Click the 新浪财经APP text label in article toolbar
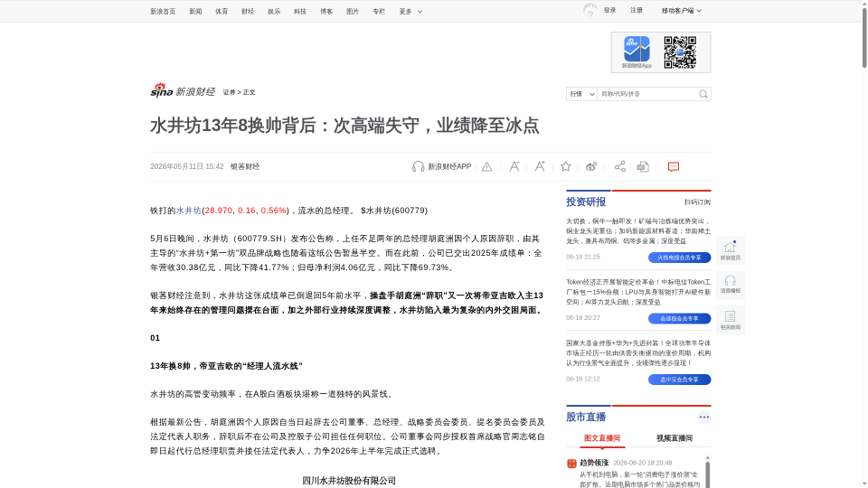 click(449, 166)
